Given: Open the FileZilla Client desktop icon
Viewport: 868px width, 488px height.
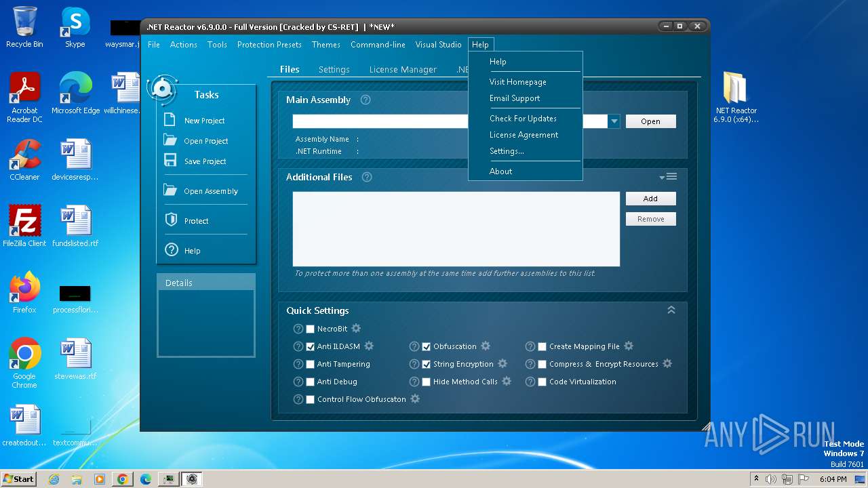Looking at the screenshot, I should point(24,226).
